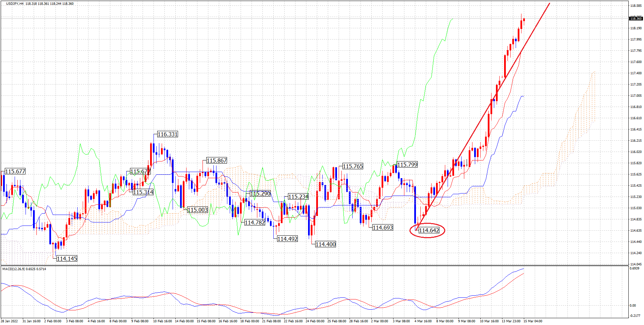Select the 114.400 price label

[325, 244]
